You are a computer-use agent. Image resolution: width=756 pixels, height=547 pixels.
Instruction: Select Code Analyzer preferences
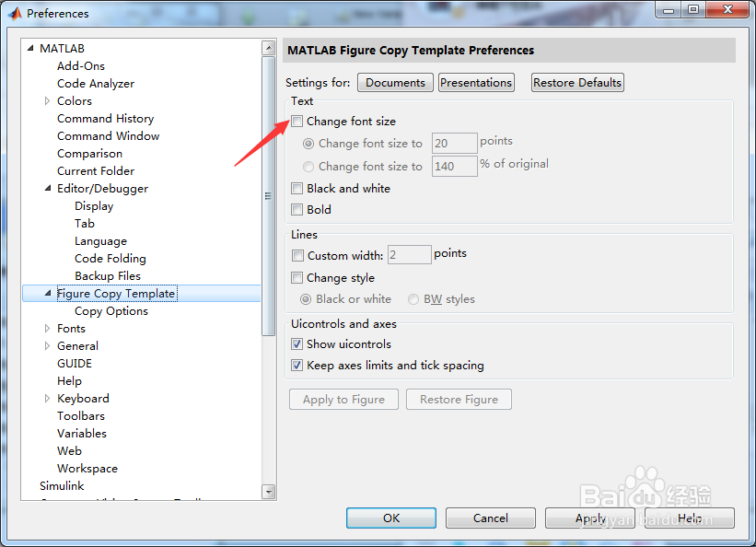[x=96, y=84]
